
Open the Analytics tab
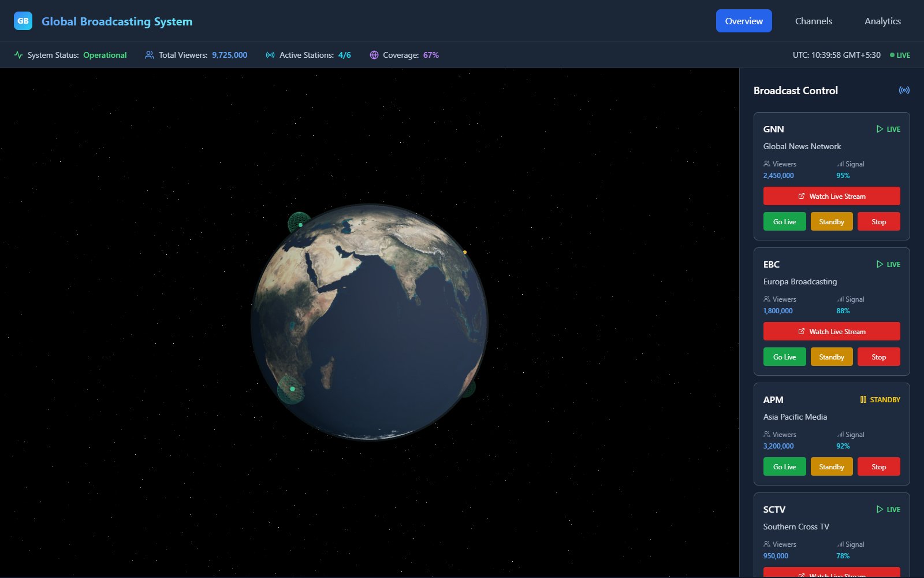[x=882, y=21]
